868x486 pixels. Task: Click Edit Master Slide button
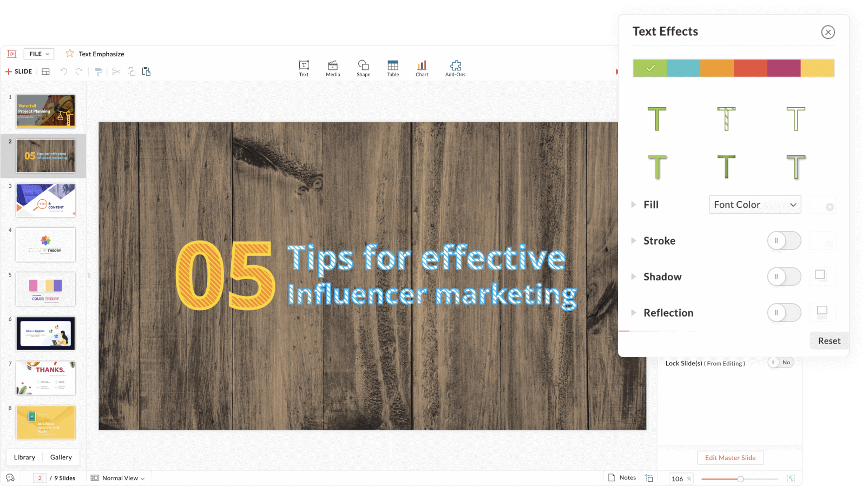[x=730, y=458]
